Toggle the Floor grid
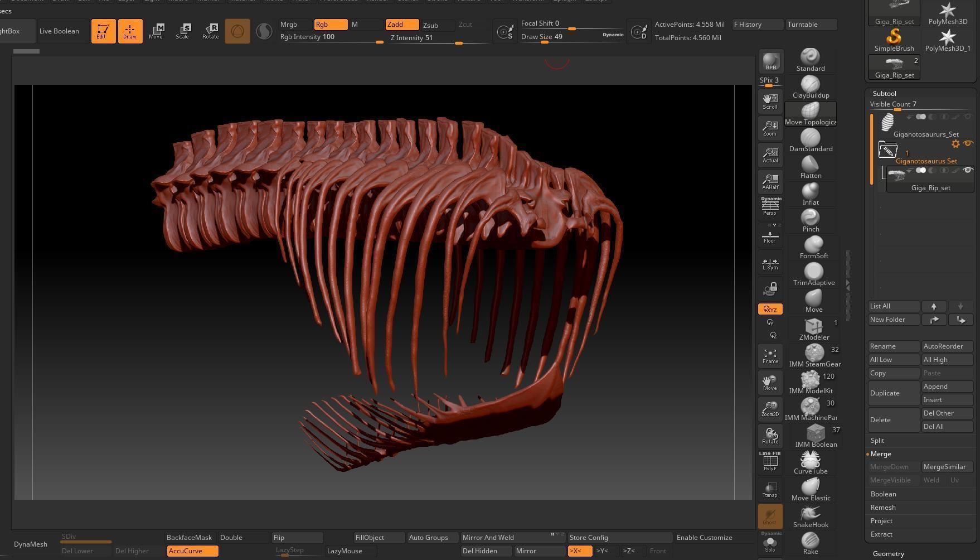This screenshot has width=980, height=560. click(x=770, y=235)
